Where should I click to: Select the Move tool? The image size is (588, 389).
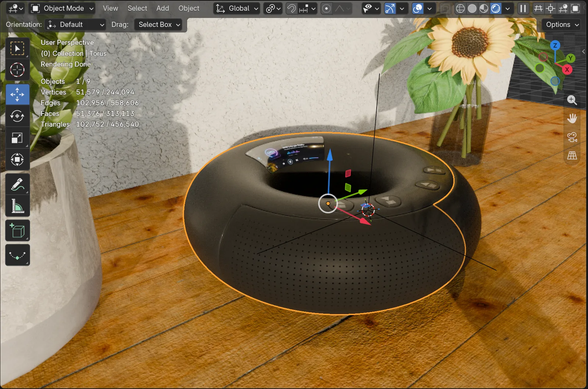(x=17, y=94)
